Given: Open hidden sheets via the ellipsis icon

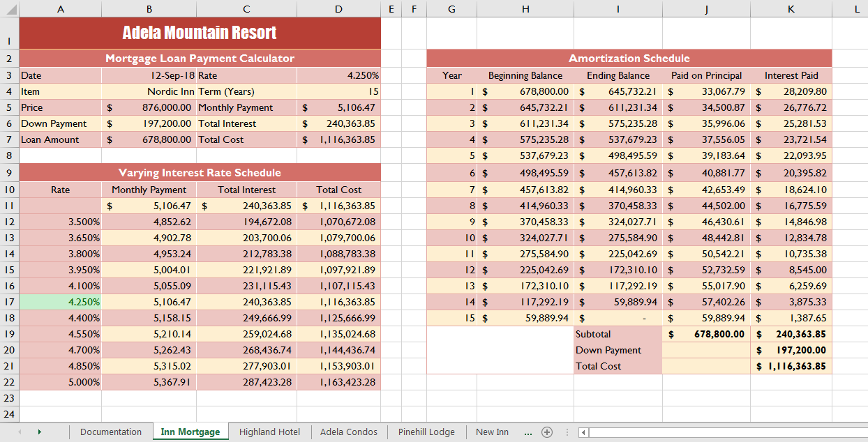Looking at the screenshot, I should 529,432.
